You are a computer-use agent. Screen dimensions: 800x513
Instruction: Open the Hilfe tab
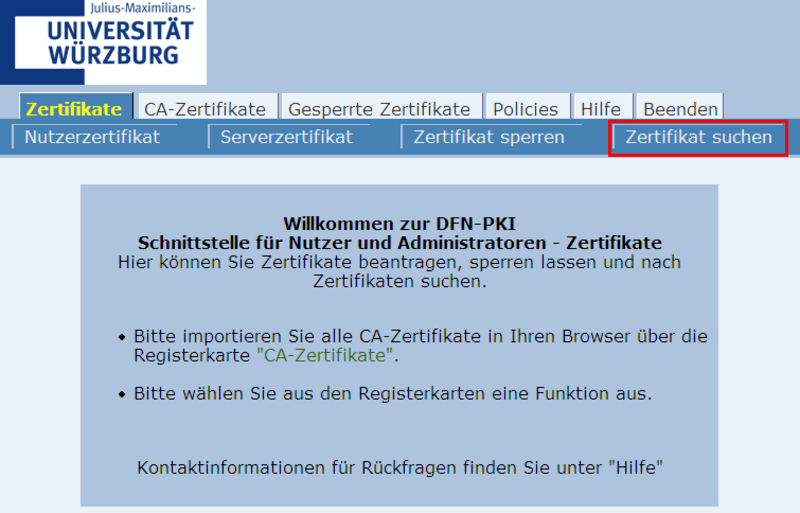pos(601,109)
